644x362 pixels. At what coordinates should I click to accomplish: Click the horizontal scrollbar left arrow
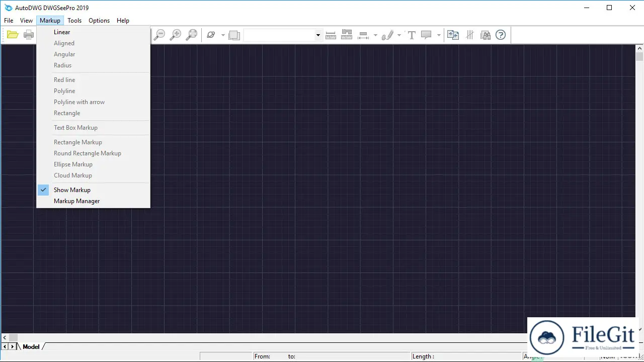tap(5, 338)
